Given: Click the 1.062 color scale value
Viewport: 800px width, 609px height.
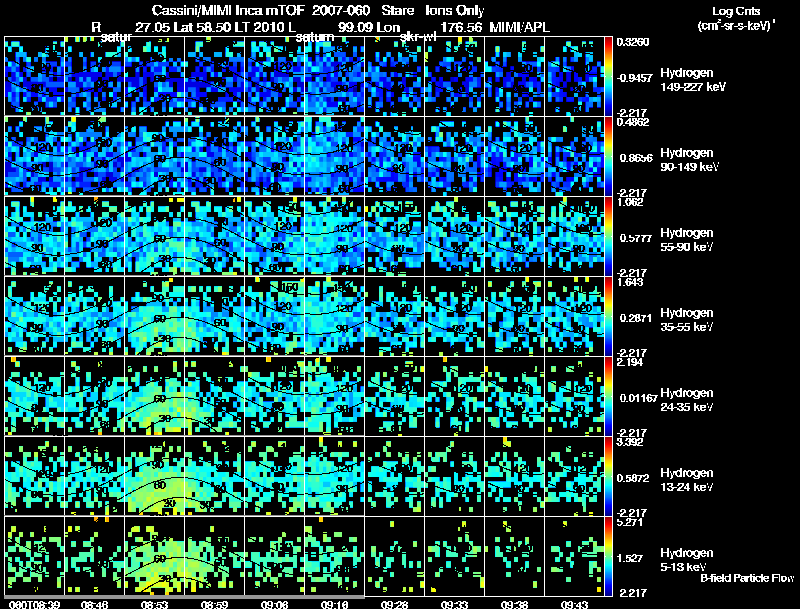Looking at the screenshot, I should click(630, 202).
